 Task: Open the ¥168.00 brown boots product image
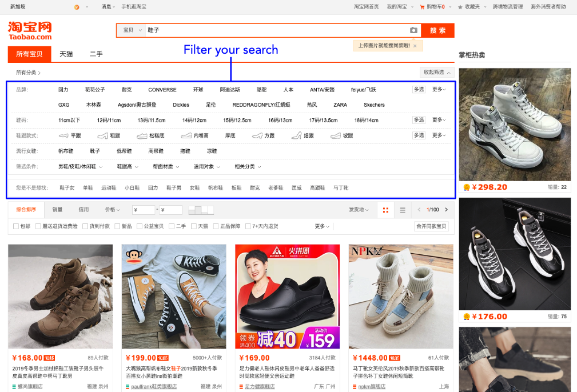click(61, 297)
